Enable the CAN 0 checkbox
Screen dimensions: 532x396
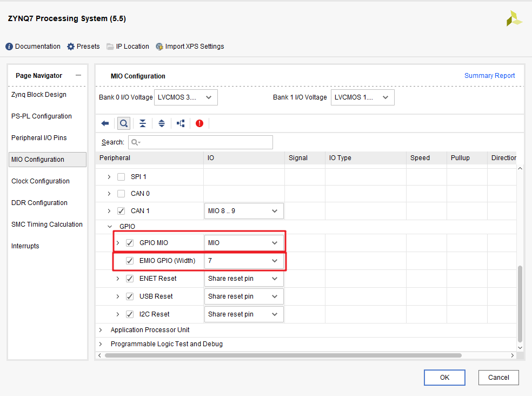click(x=121, y=194)
